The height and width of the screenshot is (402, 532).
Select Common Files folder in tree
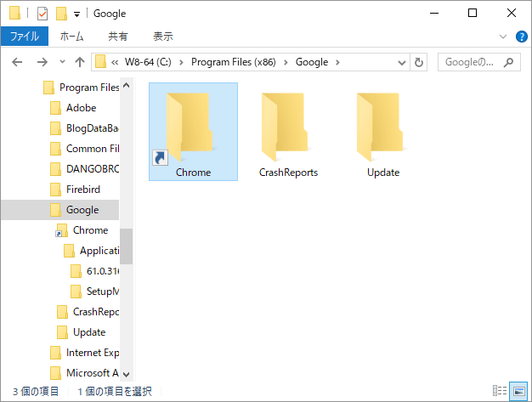click(x=84, y=149)
